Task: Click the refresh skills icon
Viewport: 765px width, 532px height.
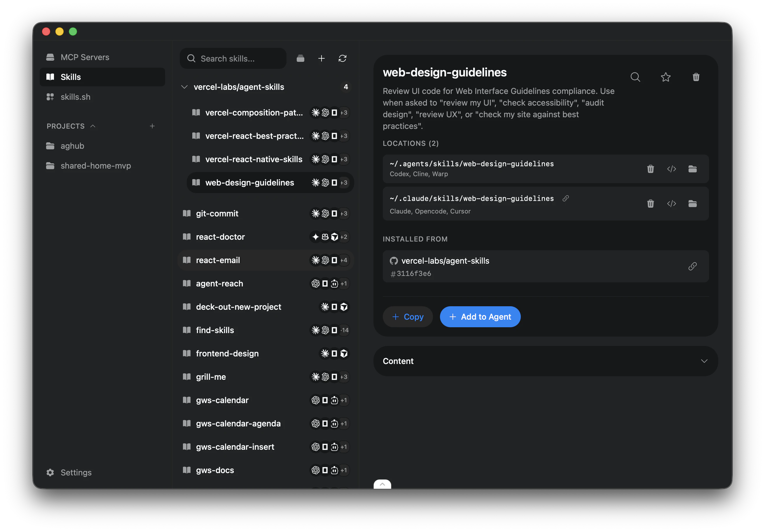Action: click(342, 59)
